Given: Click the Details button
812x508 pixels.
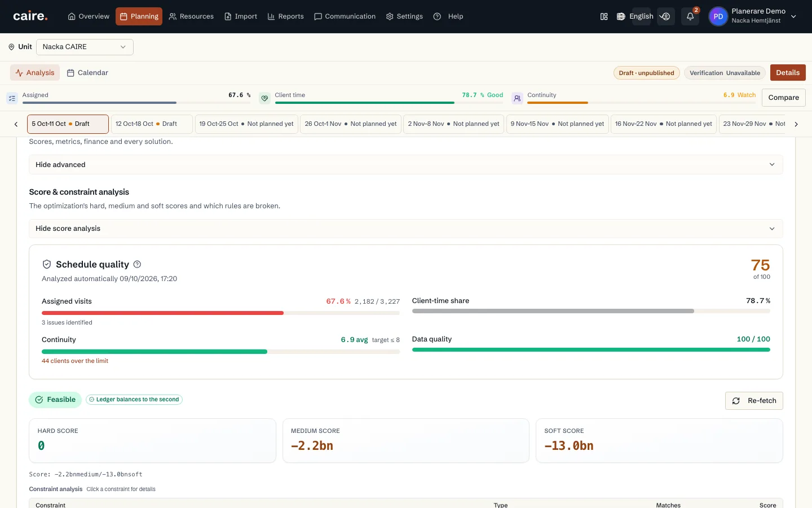Looking at the screenshot, I should [x=788, y=73].
